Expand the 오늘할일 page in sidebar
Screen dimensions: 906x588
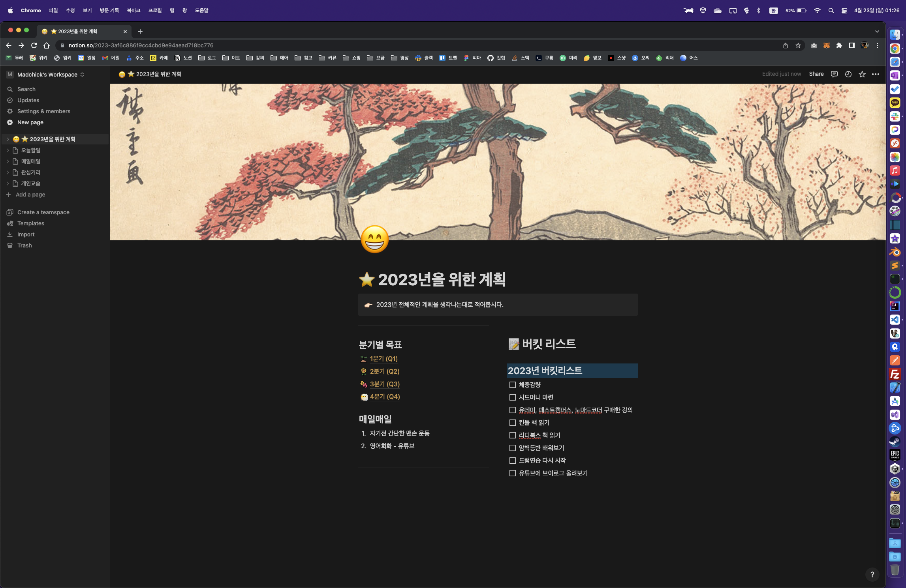click(8, 150)
